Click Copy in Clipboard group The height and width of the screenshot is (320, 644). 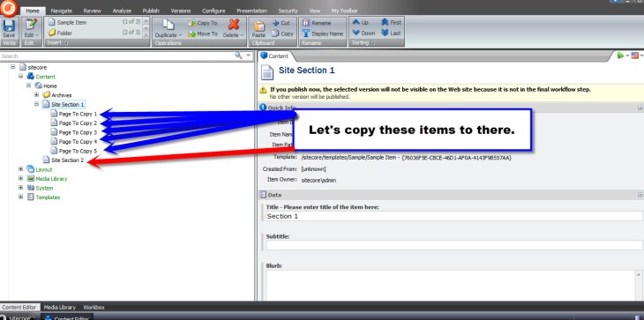(x=282, y=33)
